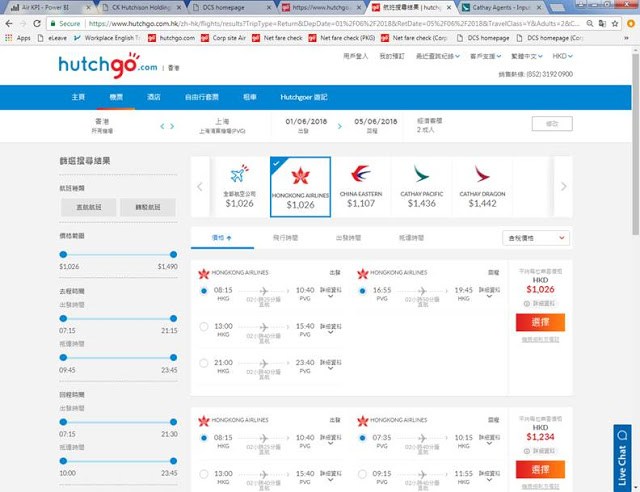Select the 13:00 outbound flight in first result
The width and height of the screenshot is (640, 492).
tap(204, 327)
